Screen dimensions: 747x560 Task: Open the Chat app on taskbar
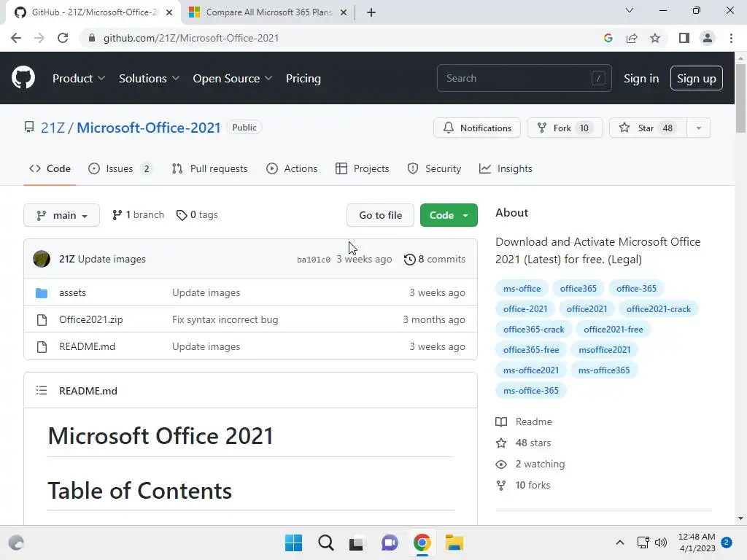coord(390,542)
